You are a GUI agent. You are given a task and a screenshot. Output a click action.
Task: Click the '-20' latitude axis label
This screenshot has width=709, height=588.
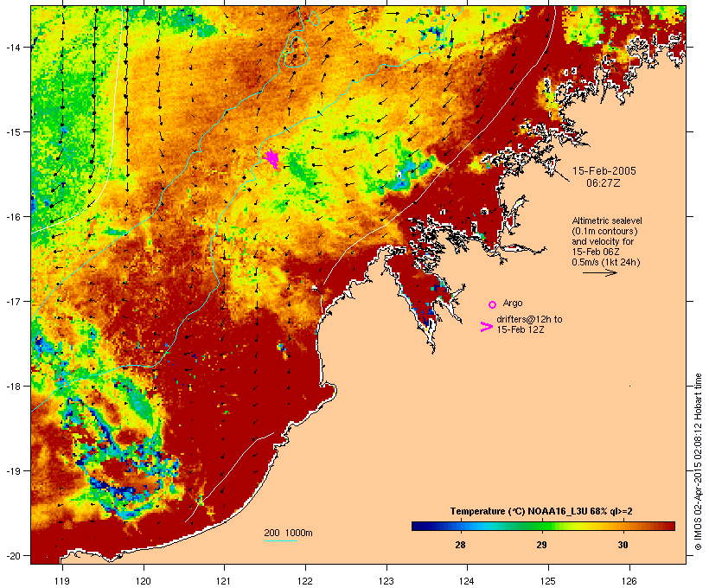[x=13, y=556]
